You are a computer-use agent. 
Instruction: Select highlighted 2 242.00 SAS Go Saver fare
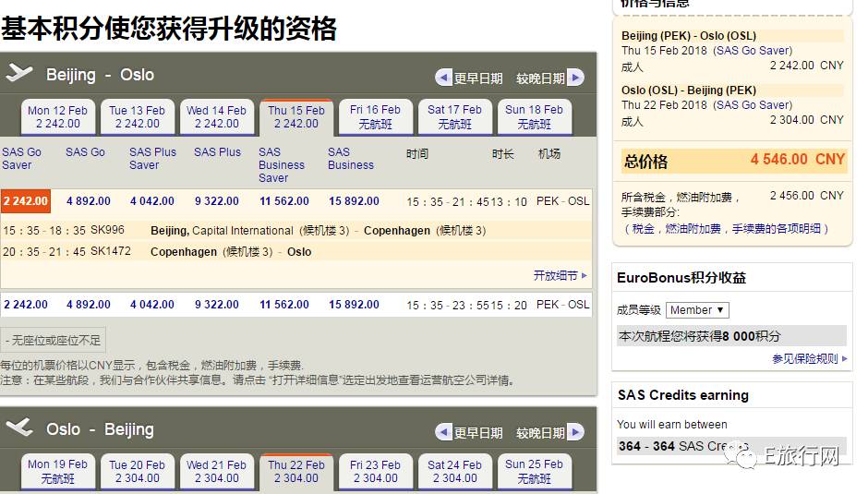[26, 201]
